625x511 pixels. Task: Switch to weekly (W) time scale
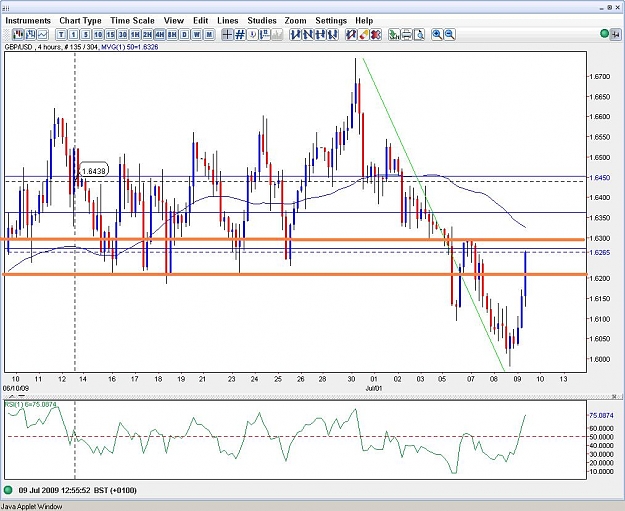point(197,35)
